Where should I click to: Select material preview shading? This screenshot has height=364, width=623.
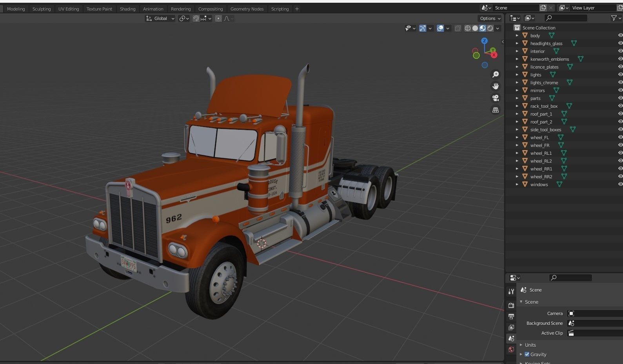point(483,28)
